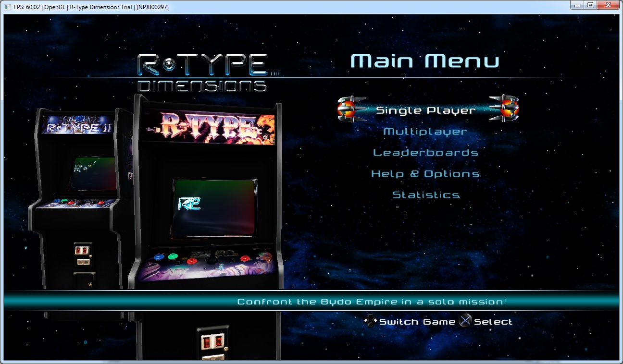Maximize the emulator window
The height and width of the screenshot is (364, 623).
pyautogui.click(x=590, y=5)
